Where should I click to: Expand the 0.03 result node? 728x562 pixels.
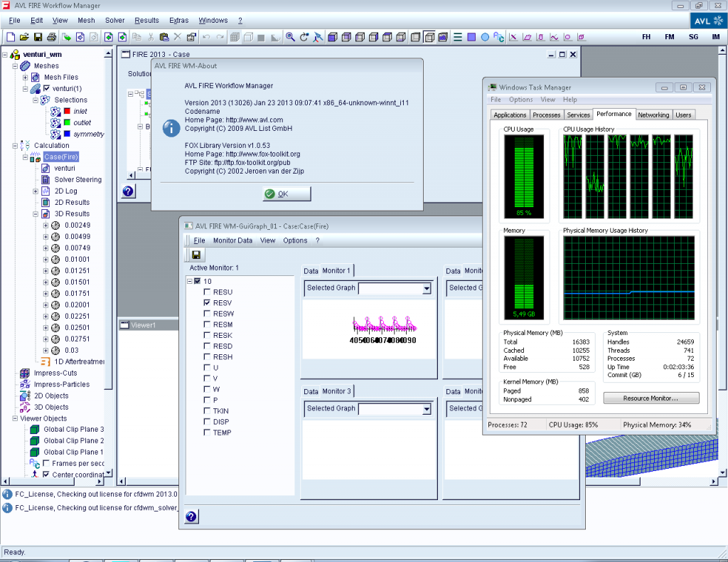pos(45,351)
